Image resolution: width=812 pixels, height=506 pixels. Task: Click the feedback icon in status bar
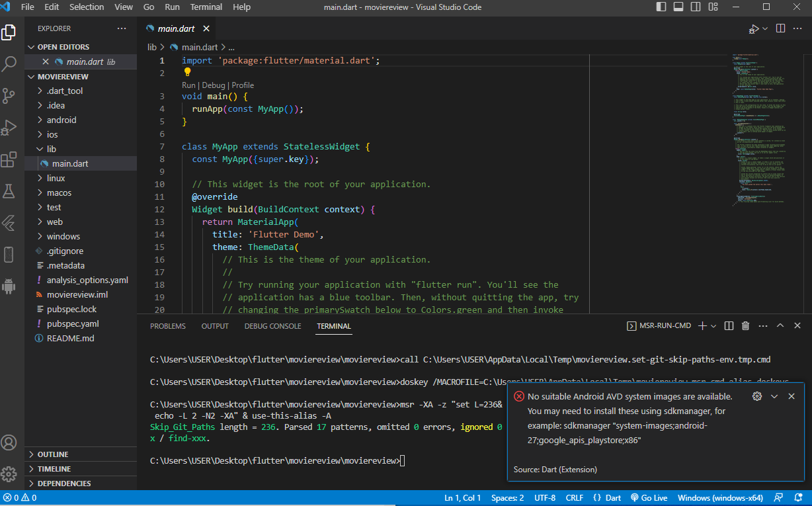pyautogui.click(x=779, y=497)
